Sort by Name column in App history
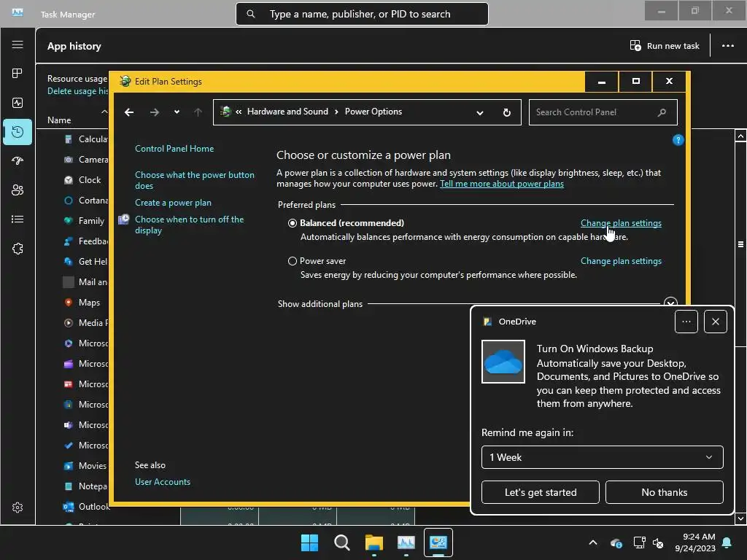The width and height of the screenshot is (747, 560). (59, 120)
